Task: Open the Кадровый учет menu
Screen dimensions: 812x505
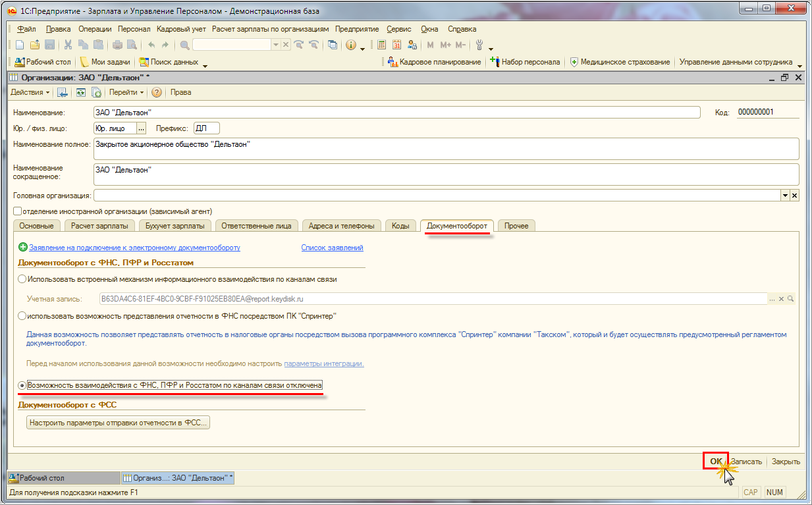Action: pyautogui.click(x=181, y=29)
